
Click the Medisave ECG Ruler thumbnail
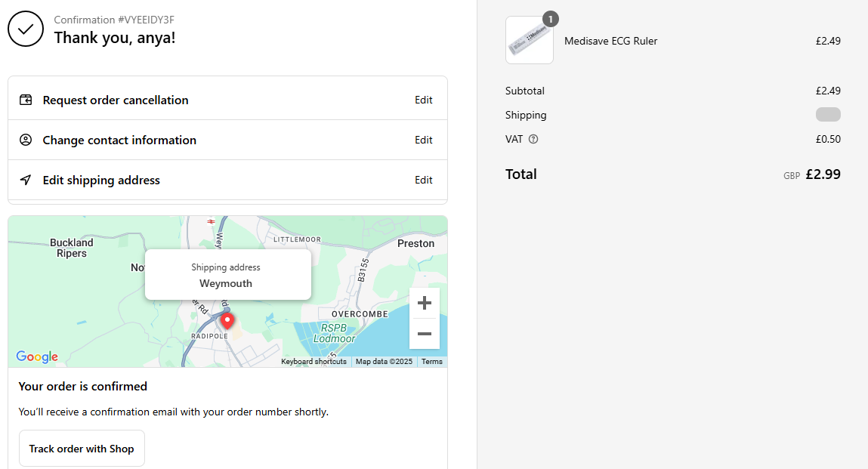coord(529,40)
